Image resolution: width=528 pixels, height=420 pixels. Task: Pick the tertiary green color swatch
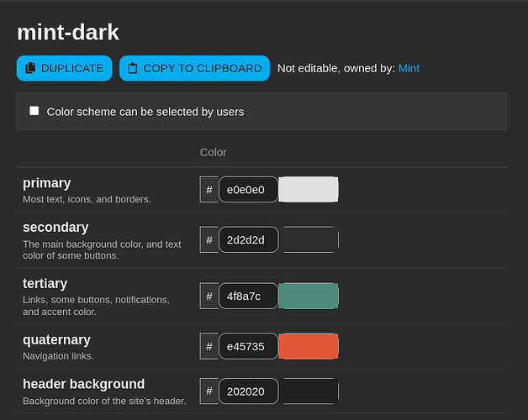coord(309,296)
